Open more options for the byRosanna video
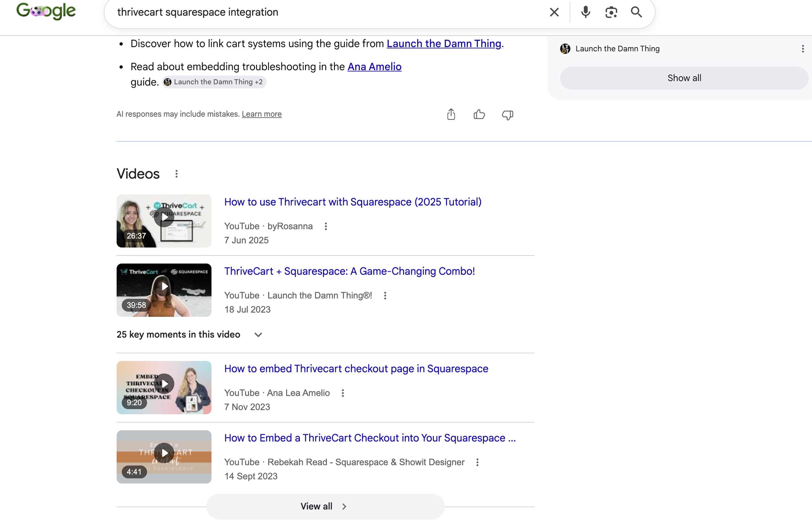This screenshot has height=520, width=812. [x=325, y=226]
